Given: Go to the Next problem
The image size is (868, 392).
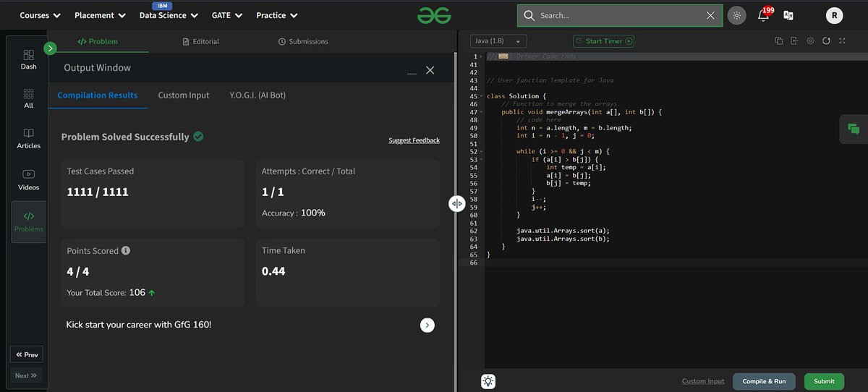Looking at the screenshot, I should pyautogui.click(x=26, y=375).
